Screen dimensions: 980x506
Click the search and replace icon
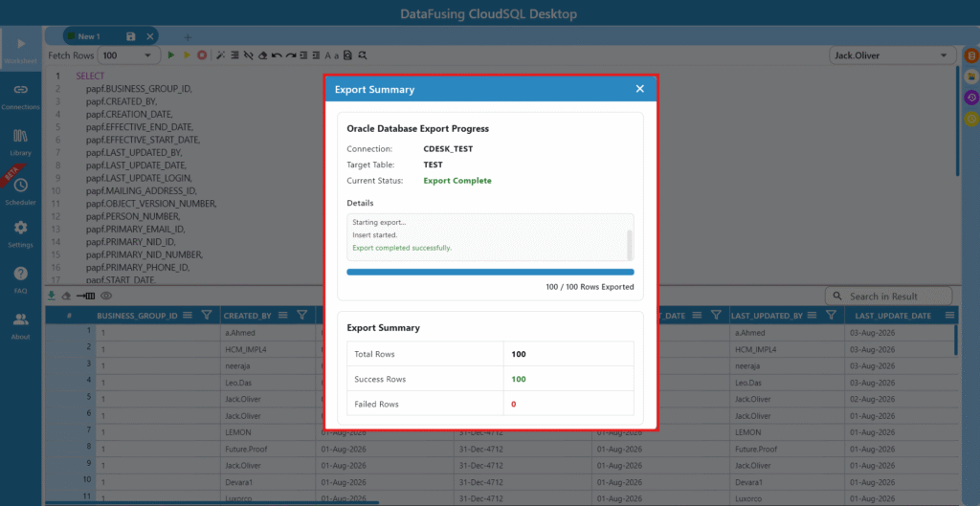pos(363,55)
